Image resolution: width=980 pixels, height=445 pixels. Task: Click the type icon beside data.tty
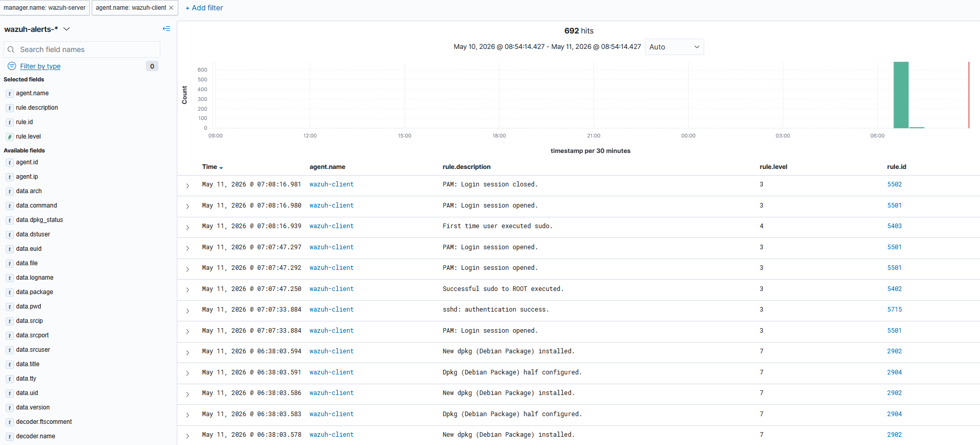coord(10,379)
